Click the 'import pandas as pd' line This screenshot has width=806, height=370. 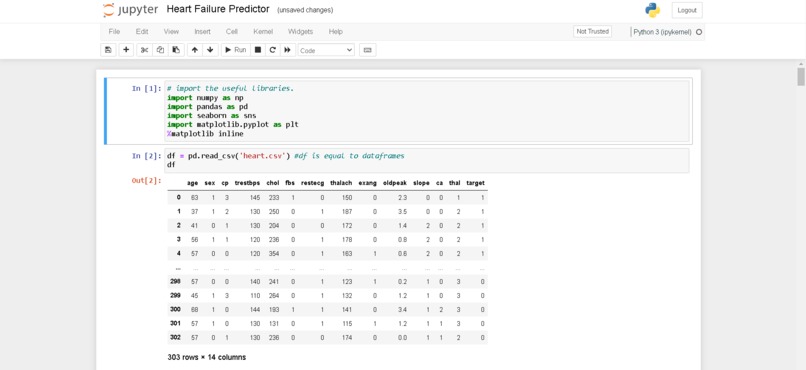[x=208, y=106]
